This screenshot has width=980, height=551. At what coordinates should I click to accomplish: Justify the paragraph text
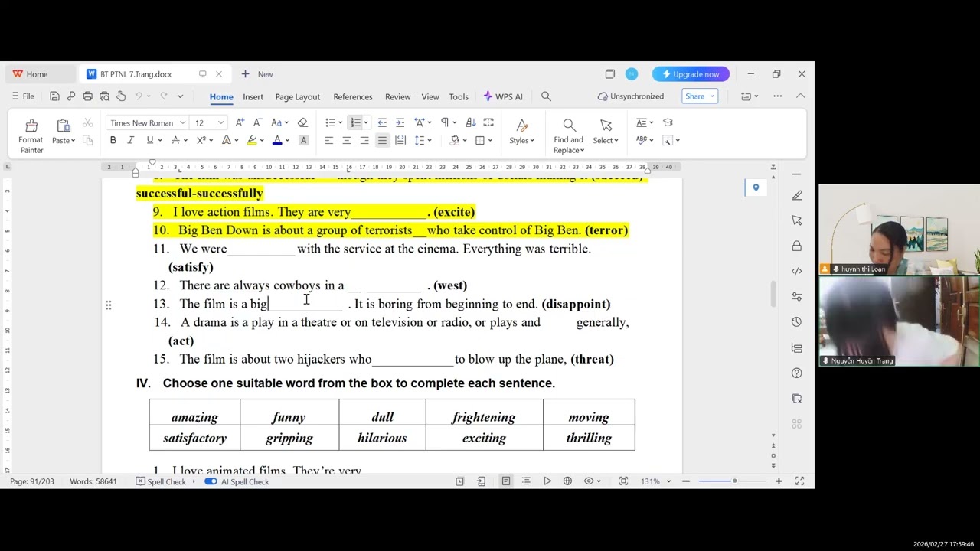click(x=382, y=140)
